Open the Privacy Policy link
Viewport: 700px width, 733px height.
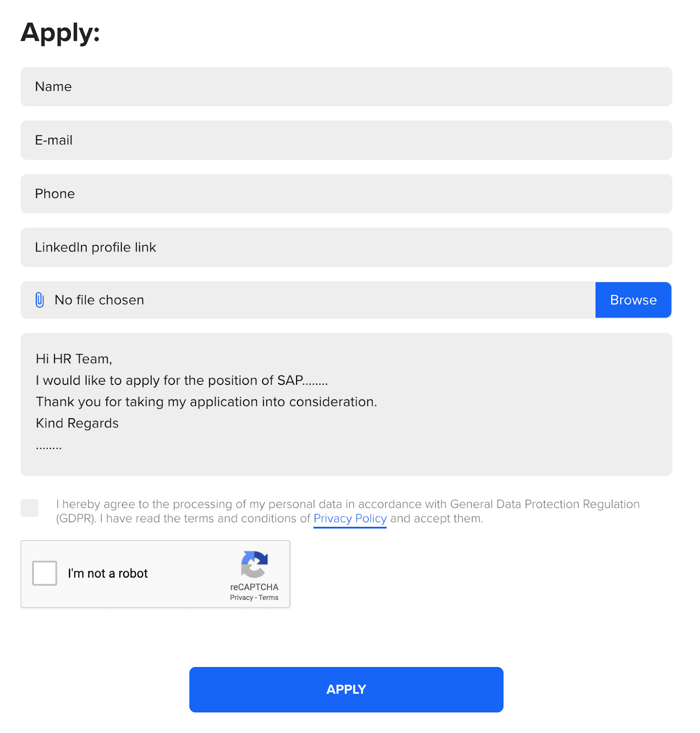[x=350, y=519]
